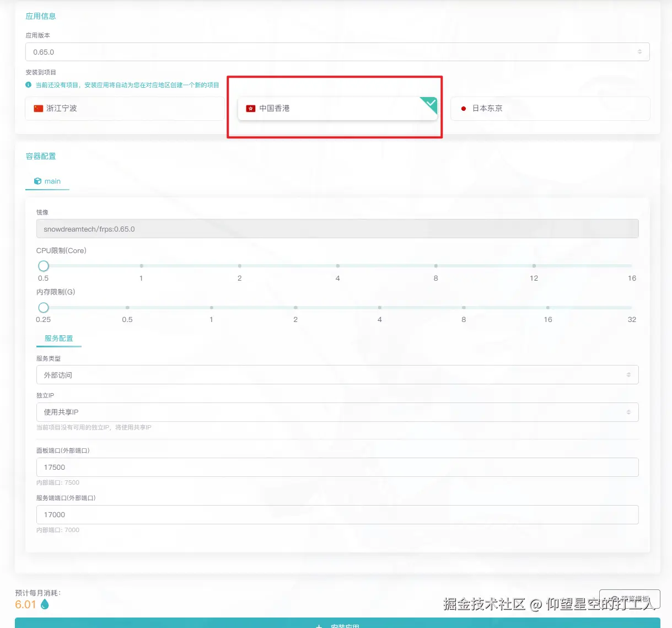The width and height of the screenshot is (672, 628).
Task: Click the 镜像 image name field
Action: [337, 229]
